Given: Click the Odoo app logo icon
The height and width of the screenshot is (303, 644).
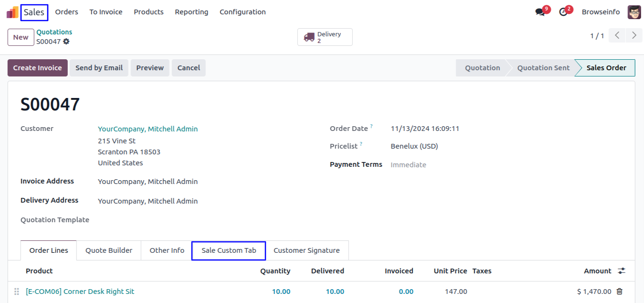Looking at the screenshot, I should [12, 12].
